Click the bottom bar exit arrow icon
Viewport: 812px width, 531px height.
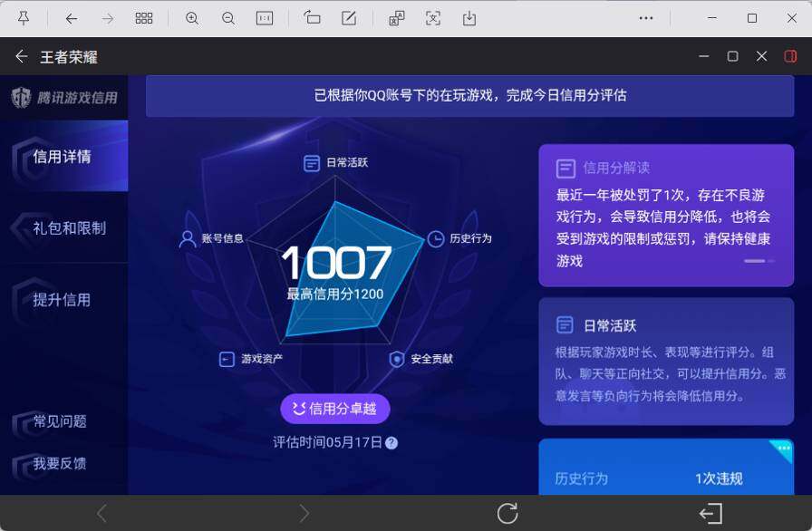click(x=711, y=514)
